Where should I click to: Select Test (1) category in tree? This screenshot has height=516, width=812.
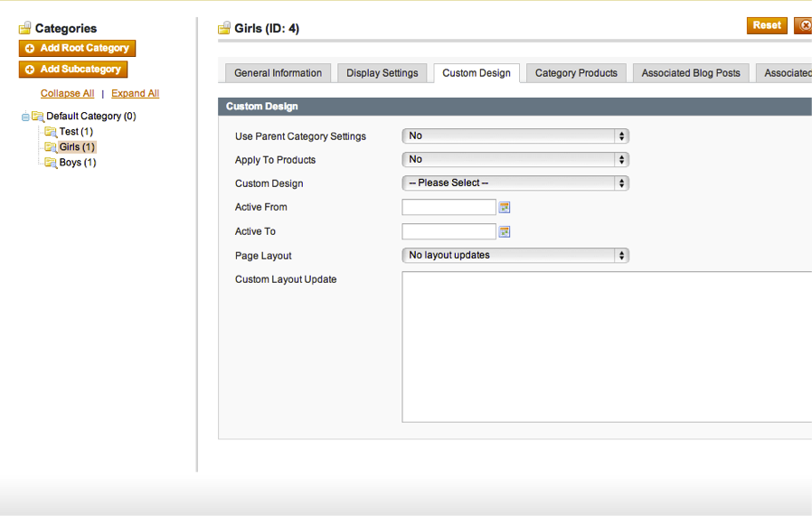tap(76, 132)
